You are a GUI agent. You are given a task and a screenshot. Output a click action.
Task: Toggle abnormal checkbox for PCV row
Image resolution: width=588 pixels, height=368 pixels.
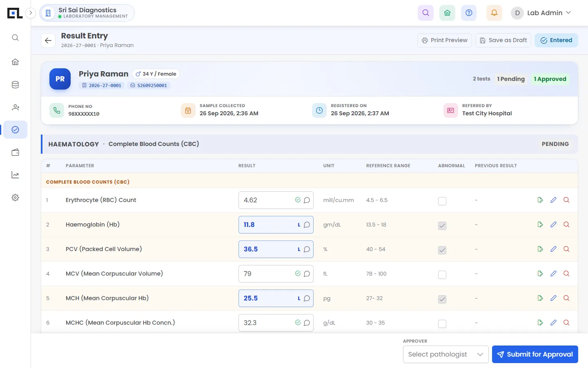442,250
